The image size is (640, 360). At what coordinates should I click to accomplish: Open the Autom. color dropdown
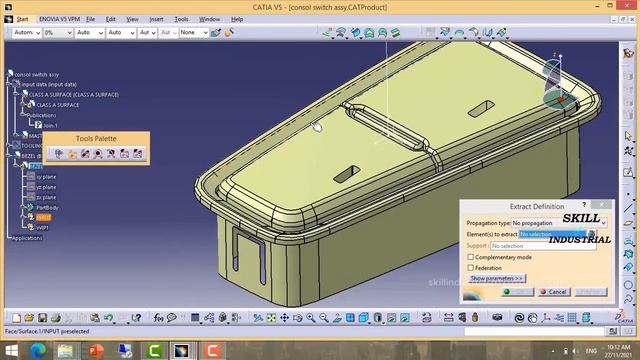(26, 32)
